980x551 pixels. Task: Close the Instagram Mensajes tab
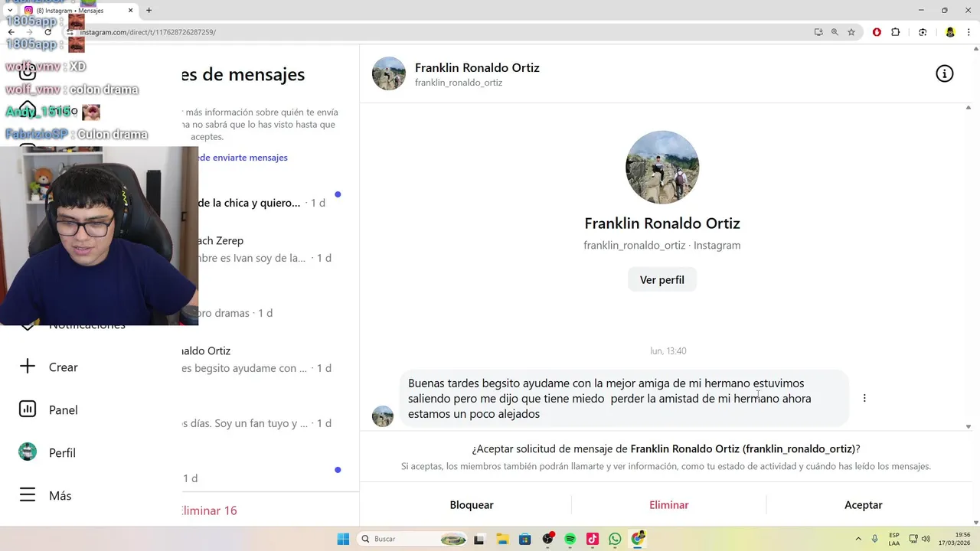pos(130,11)
